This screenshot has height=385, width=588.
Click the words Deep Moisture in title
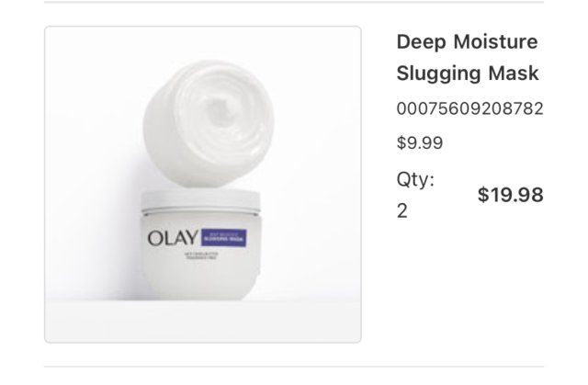pyautogui.click(x=468, y=41)
